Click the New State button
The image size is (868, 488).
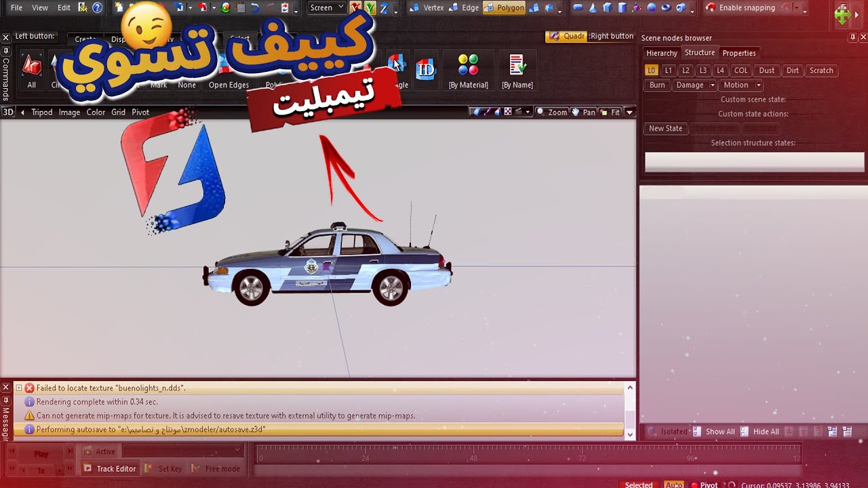click(665, 128)
